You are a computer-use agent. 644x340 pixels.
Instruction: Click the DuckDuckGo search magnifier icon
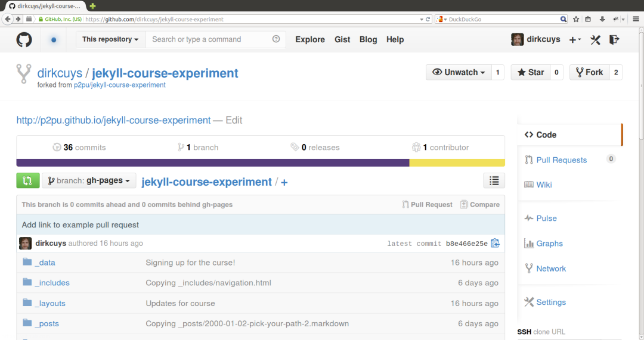563,19
